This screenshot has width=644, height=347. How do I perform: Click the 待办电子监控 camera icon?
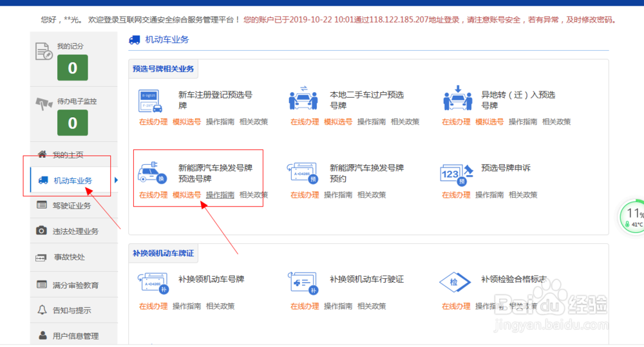pos(44,104)
